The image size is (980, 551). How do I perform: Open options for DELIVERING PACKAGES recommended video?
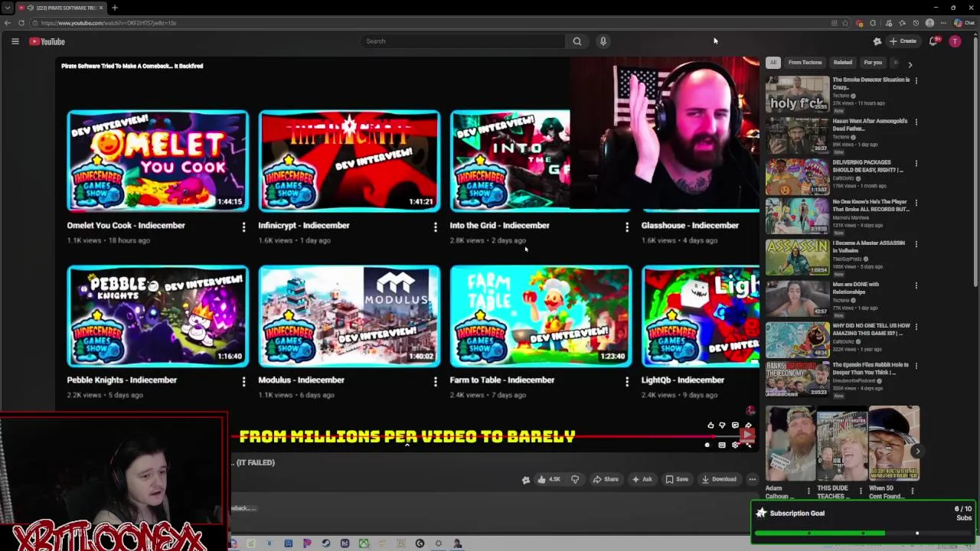click(x=916, y=163)
